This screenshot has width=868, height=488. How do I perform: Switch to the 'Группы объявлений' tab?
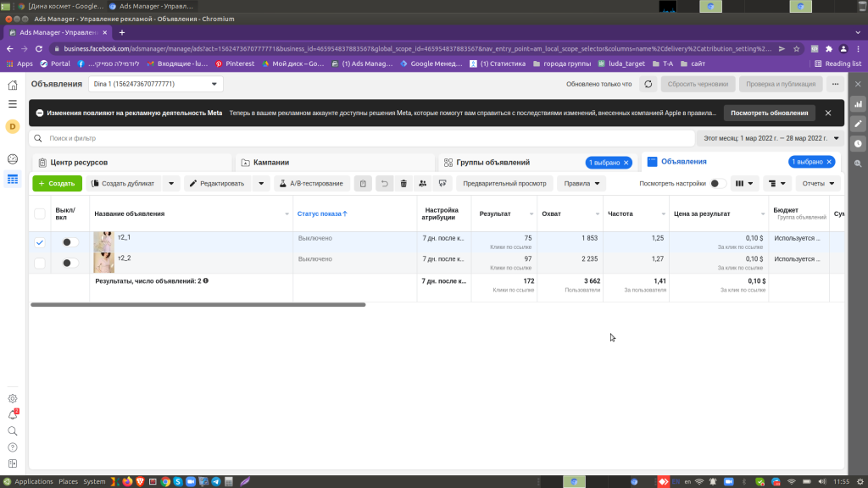pos(492,162)
